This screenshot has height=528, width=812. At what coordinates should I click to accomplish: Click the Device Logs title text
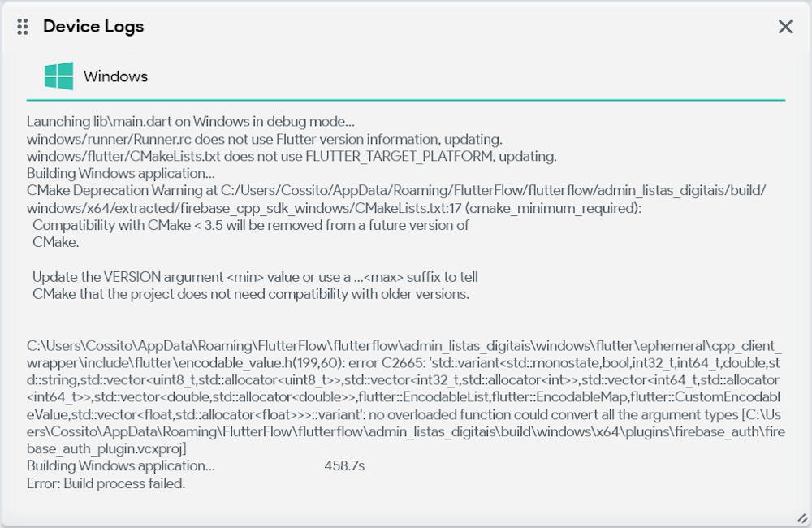(x=93, y=27)
